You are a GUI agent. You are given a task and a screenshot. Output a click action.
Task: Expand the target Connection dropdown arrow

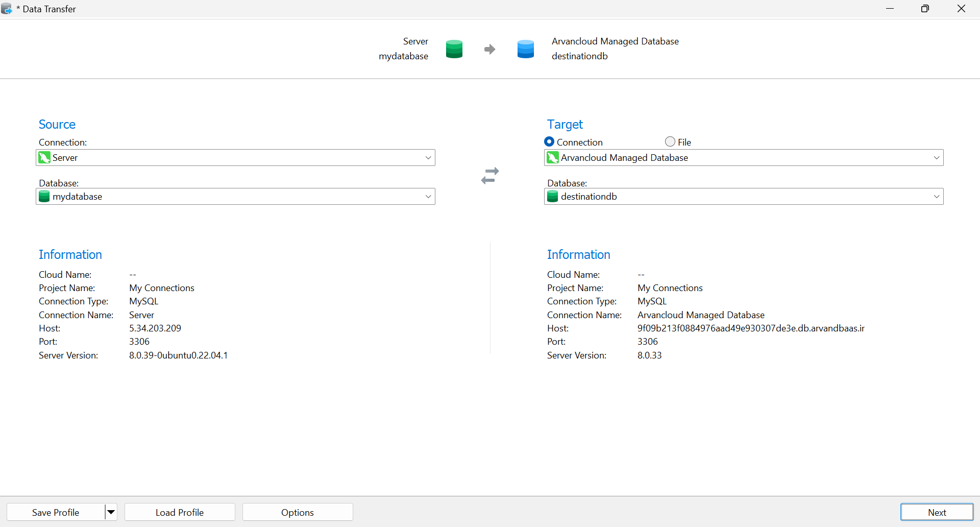pos(937,158)
